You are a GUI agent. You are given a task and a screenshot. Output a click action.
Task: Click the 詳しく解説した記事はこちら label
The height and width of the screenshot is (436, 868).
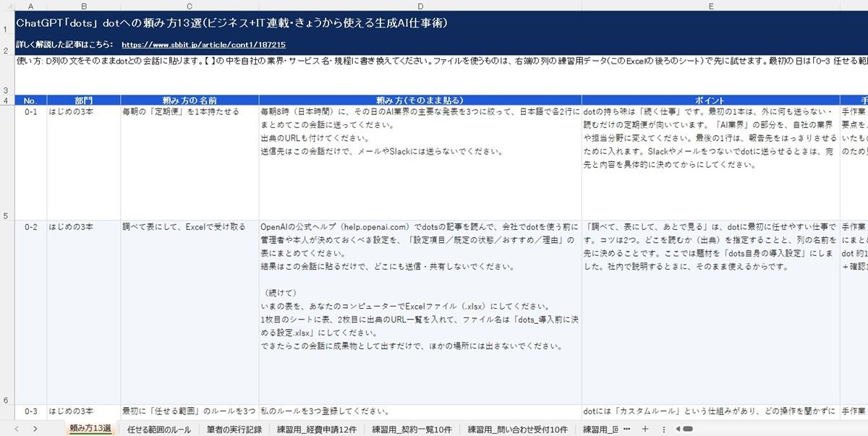65,44
